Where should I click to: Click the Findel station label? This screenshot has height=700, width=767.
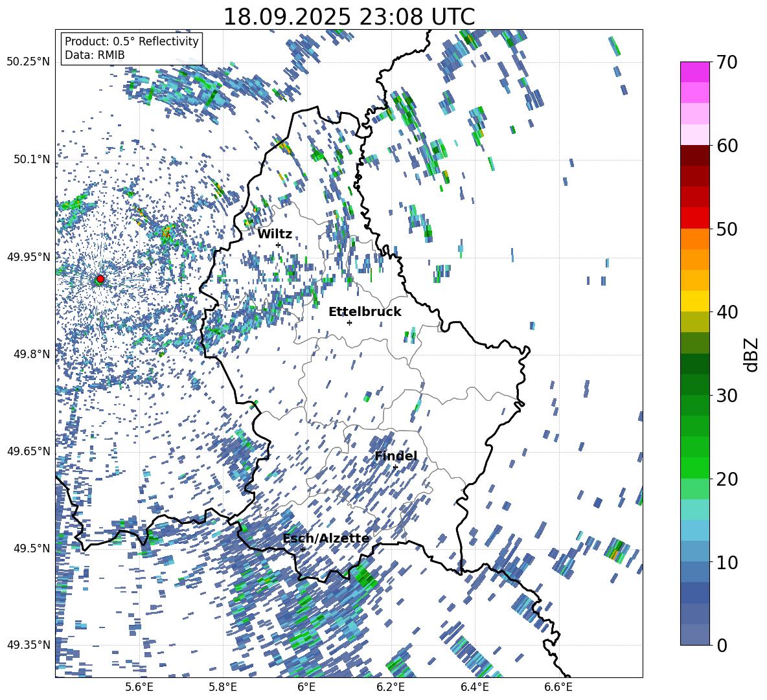396,456
